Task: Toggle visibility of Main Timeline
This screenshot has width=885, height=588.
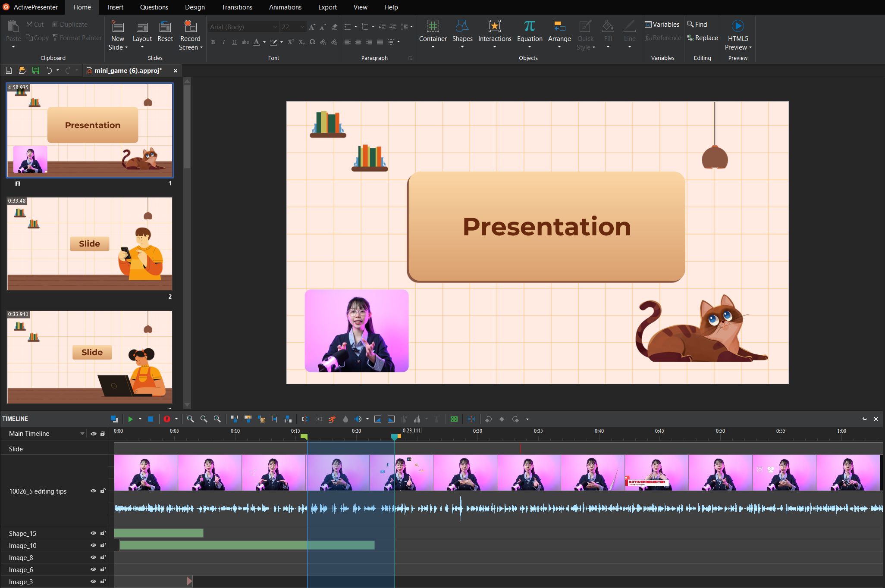Action: click(x=93, y=434)
